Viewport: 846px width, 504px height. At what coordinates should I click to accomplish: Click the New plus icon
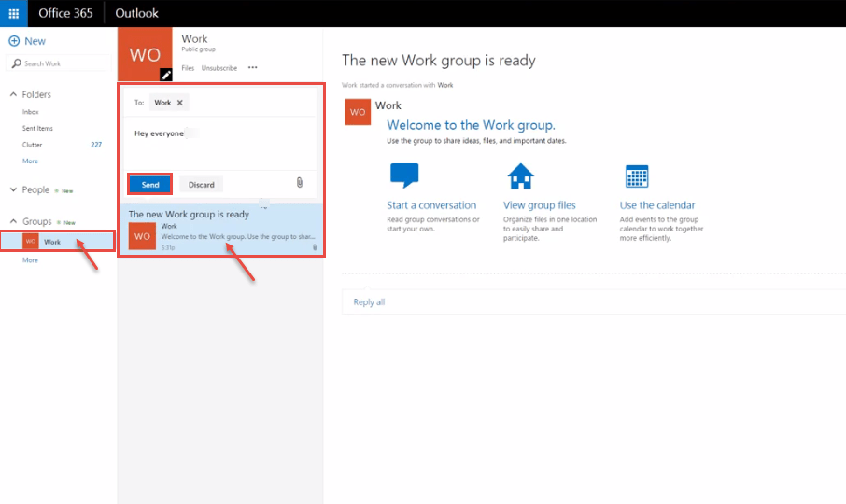(x=14, y=41)
